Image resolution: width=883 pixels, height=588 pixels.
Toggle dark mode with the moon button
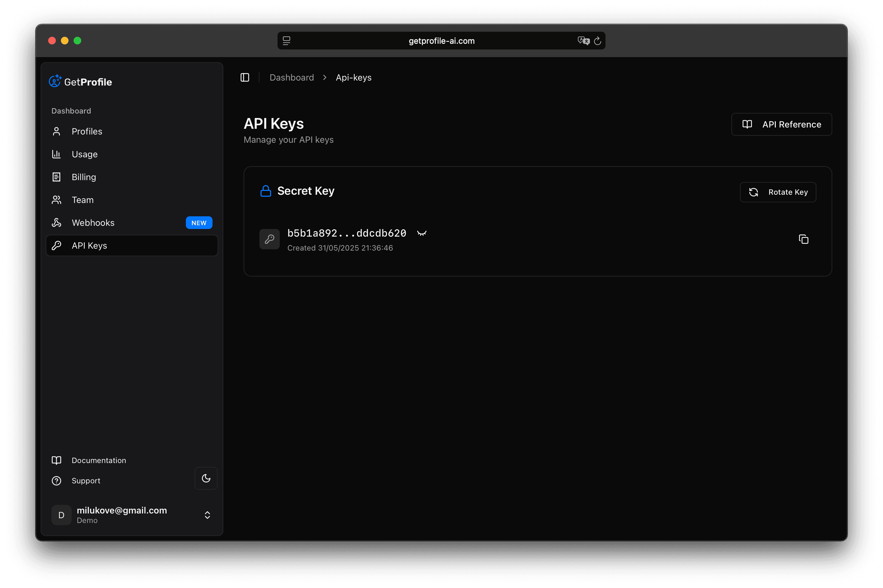coord(206,478)
